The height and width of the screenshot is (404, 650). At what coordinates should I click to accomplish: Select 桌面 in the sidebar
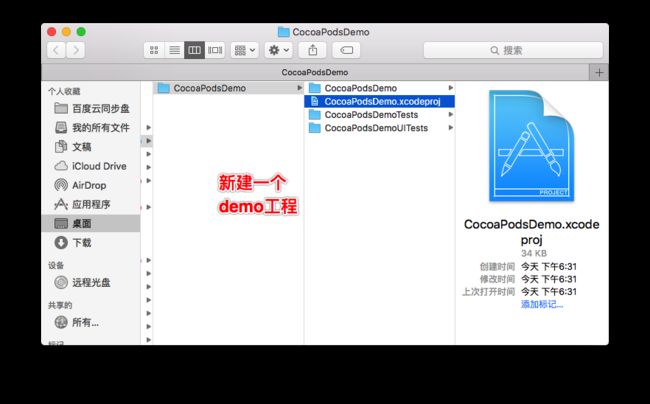click(91, 223)
